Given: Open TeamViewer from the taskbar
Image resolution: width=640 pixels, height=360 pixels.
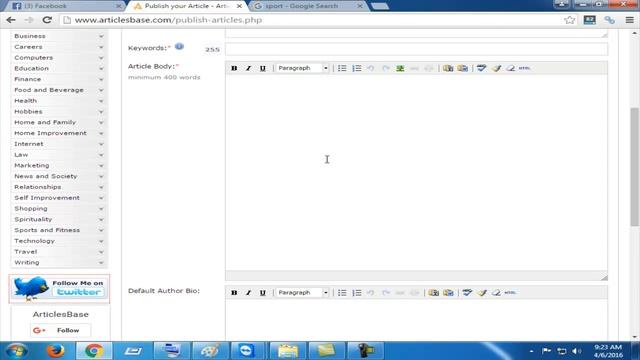Looking at the screenshot, I should click(x=246, y=351).
